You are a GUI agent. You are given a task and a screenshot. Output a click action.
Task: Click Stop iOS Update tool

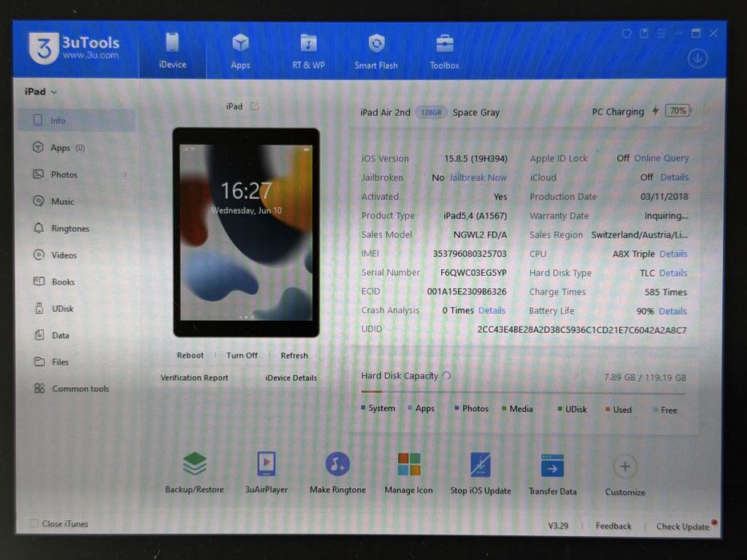point(480,474)
